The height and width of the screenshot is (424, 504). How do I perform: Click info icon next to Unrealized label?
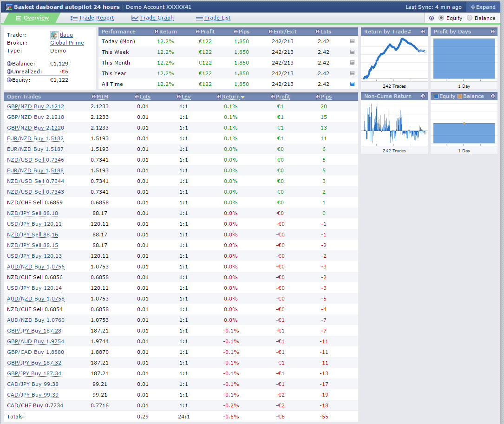[9, 72]
